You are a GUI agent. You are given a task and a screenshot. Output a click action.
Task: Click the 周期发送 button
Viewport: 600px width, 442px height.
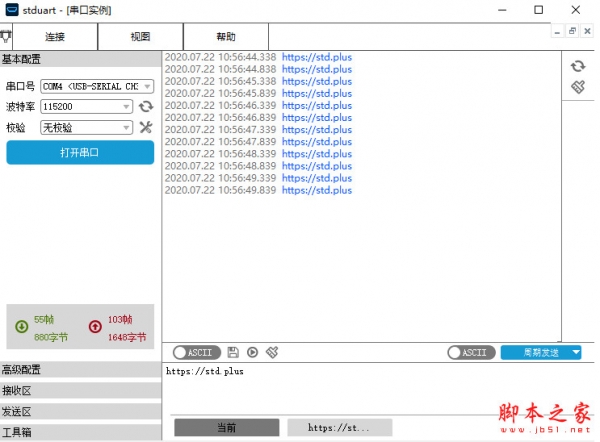(541, 352)
